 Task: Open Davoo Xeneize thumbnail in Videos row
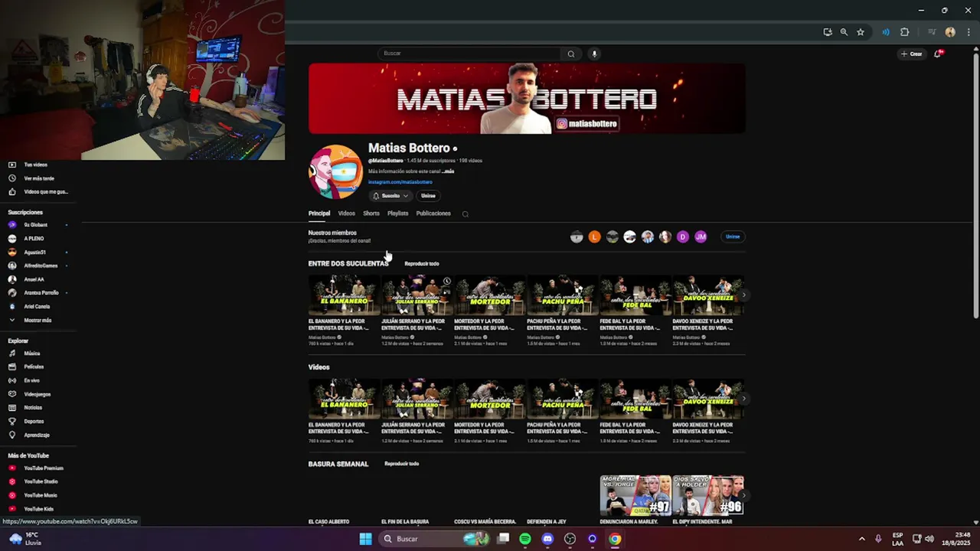click(x=708, y=399)
